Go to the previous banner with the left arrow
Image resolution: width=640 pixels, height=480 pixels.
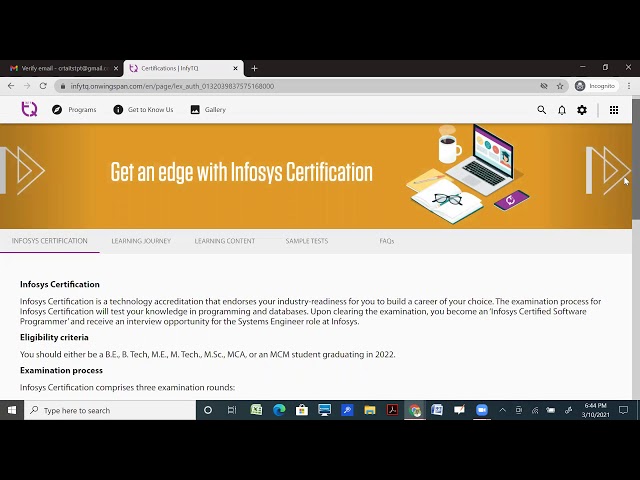[x=23, y=170]
